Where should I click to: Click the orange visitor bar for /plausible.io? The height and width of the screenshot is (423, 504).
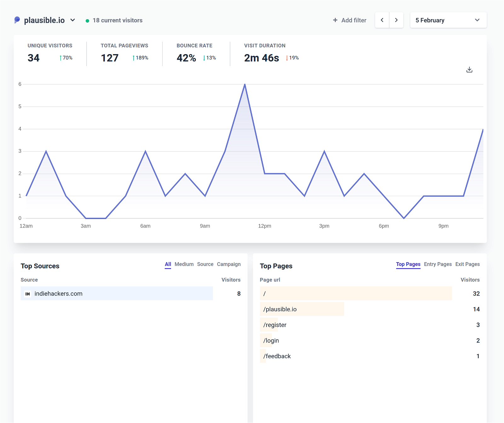click(x=302, y=309)
